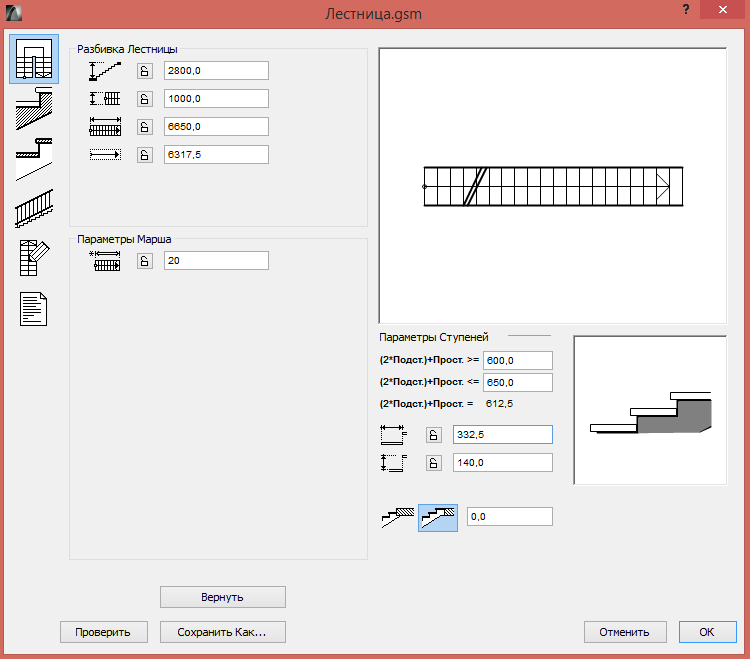Image resolution: width=750 pixels, height=659 pixels.
Task: Click the stair height field showing 2800,0
Action: [x=216, y=71]
